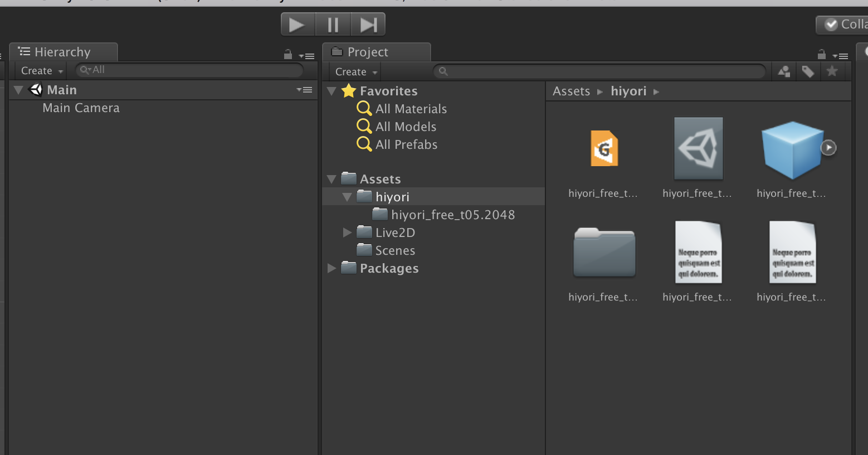Viewport: 868px width, 455px height.
Task: Select the Live2D folder
Action: (x=395, y=233)
